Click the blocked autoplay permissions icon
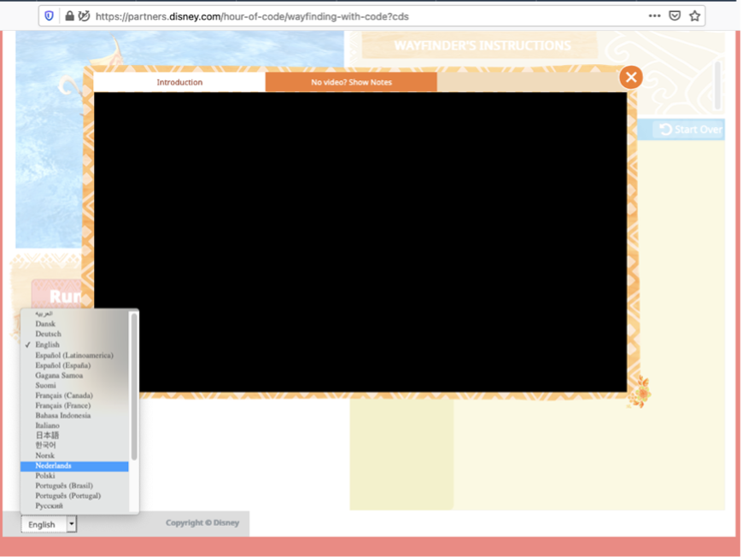Image resolution: width=743 pixels, height=560 pixels. coord(84,16)
